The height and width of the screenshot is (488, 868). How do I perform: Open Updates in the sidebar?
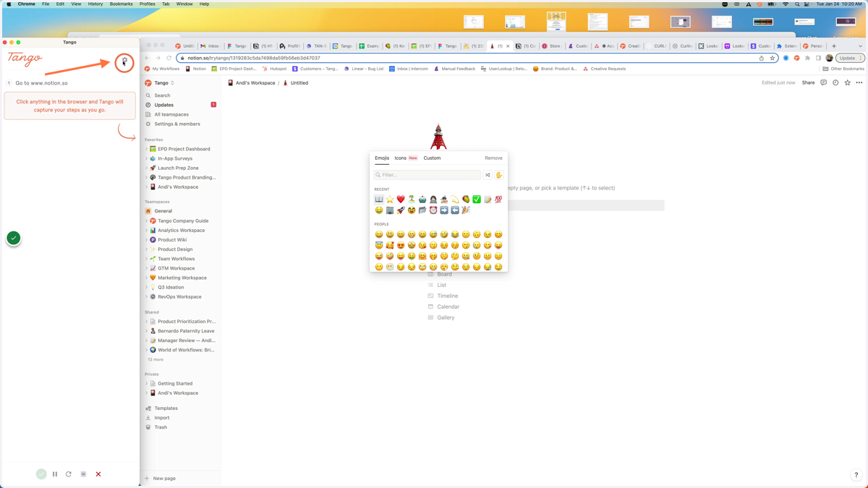164,105
